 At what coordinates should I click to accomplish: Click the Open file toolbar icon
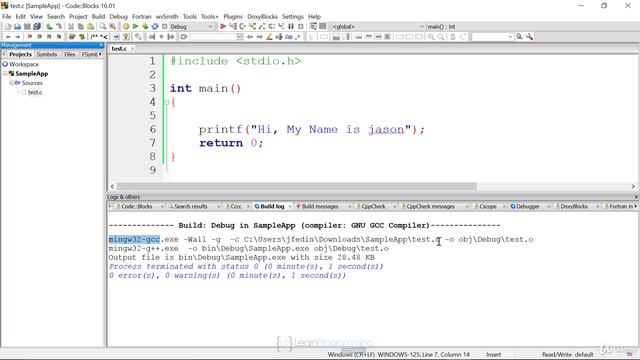[x=18, y=27]
